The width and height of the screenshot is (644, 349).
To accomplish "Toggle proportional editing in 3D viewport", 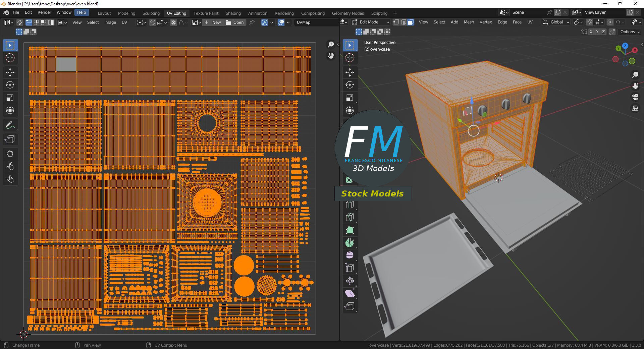I will click(x=610, y=22).
